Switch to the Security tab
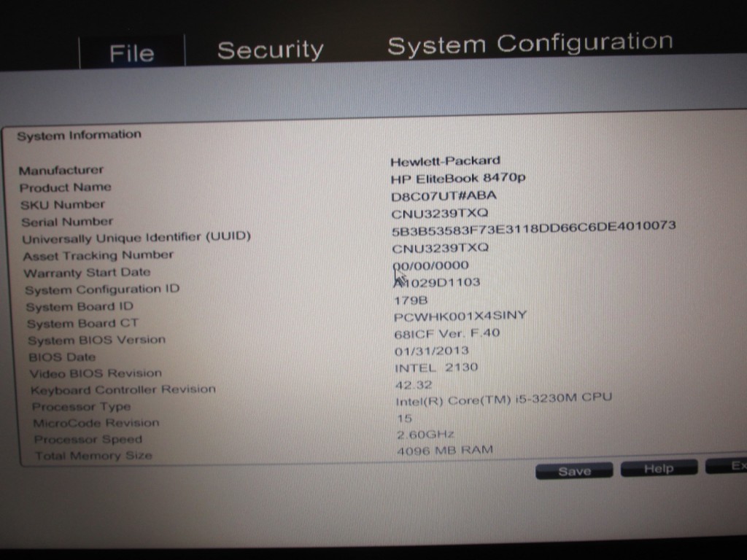 pos(271,50)
